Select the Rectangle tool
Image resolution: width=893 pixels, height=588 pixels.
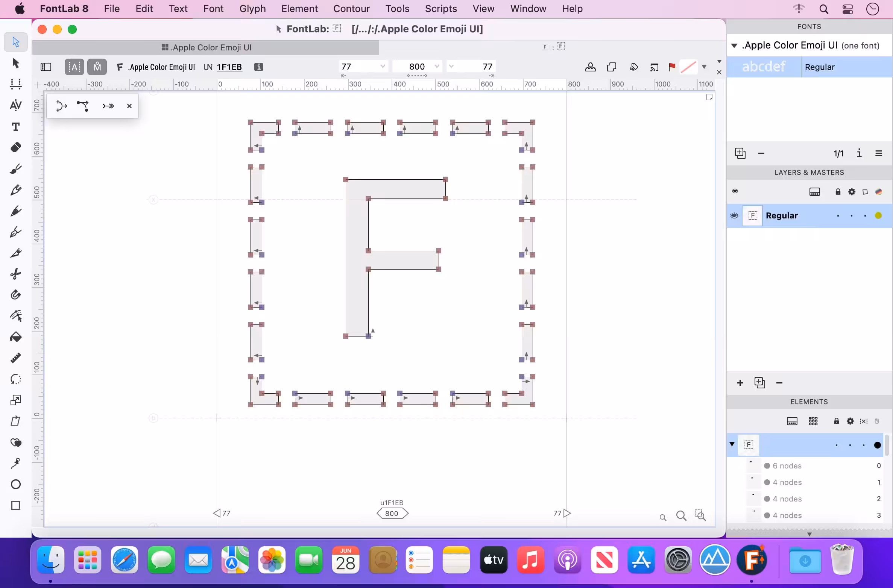(x=15, y=505)
